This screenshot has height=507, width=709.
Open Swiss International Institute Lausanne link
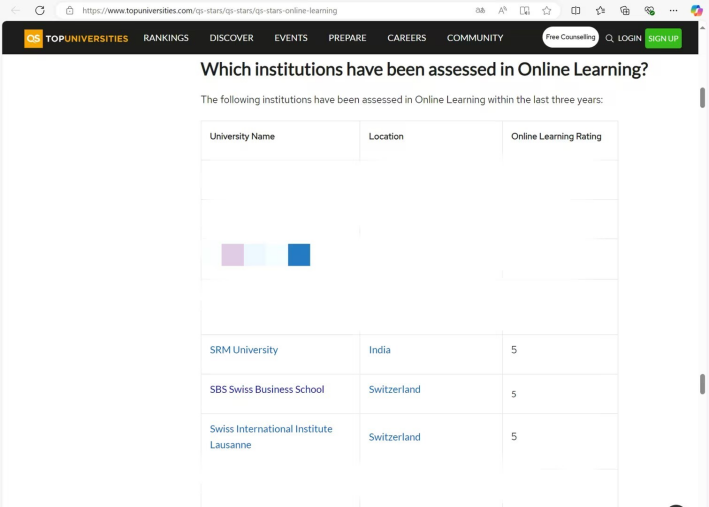click(271, 436)
